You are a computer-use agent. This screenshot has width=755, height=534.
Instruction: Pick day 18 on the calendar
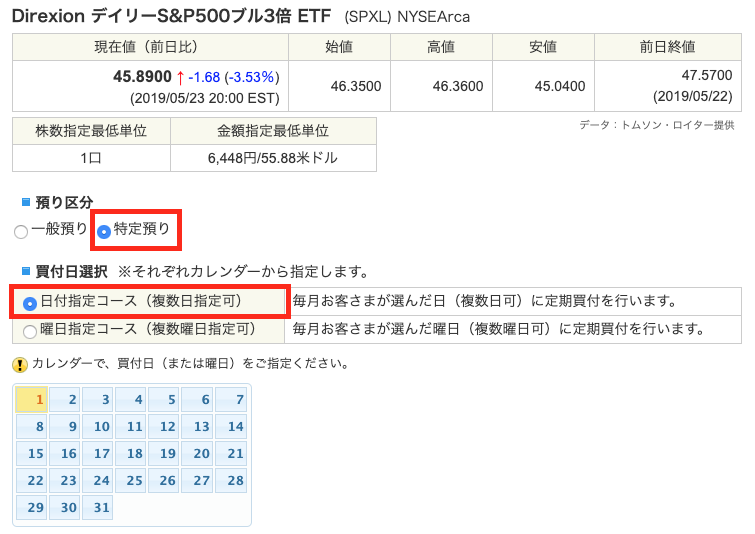pyautogui.click(x=131, y=454)
